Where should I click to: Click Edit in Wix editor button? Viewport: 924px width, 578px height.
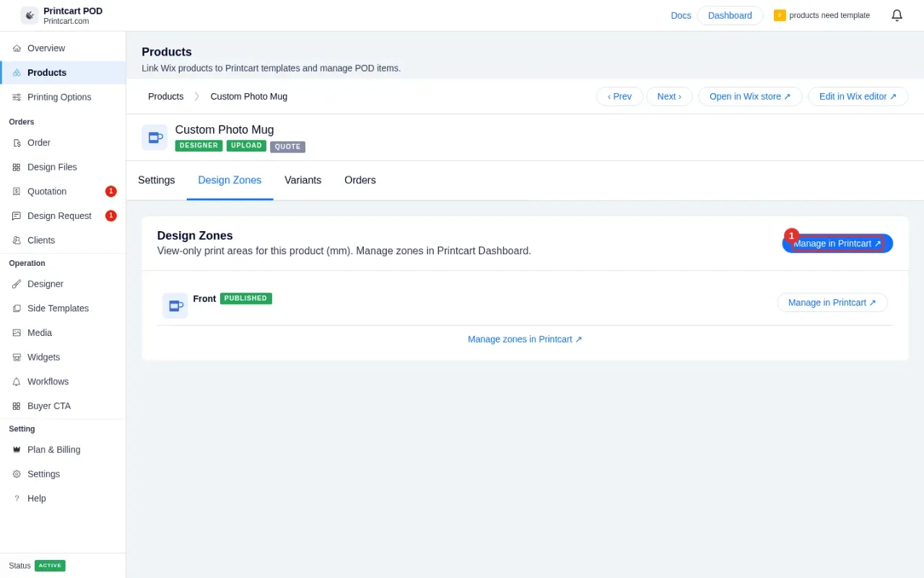click(x=858, y=97)
